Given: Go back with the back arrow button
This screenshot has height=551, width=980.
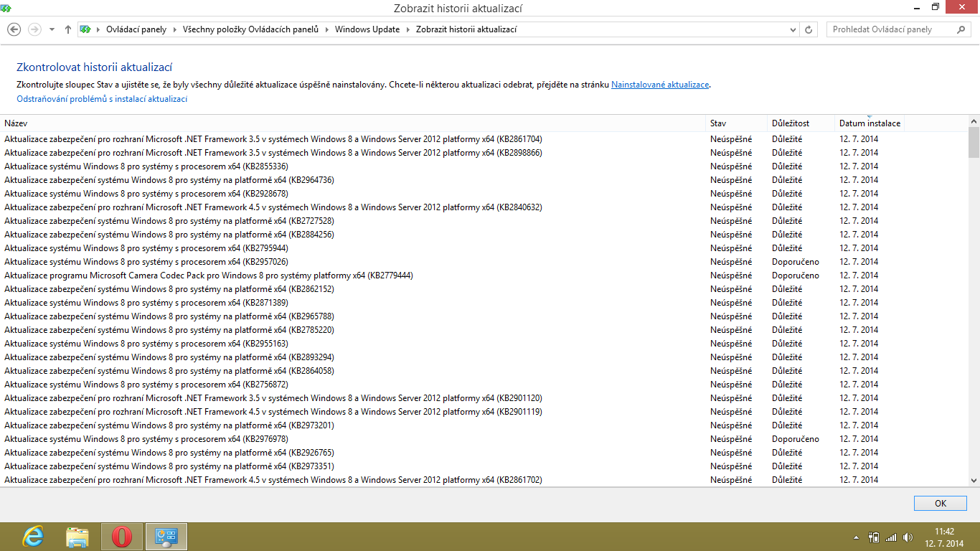Looking at the screenshot, I should (14, 29).
